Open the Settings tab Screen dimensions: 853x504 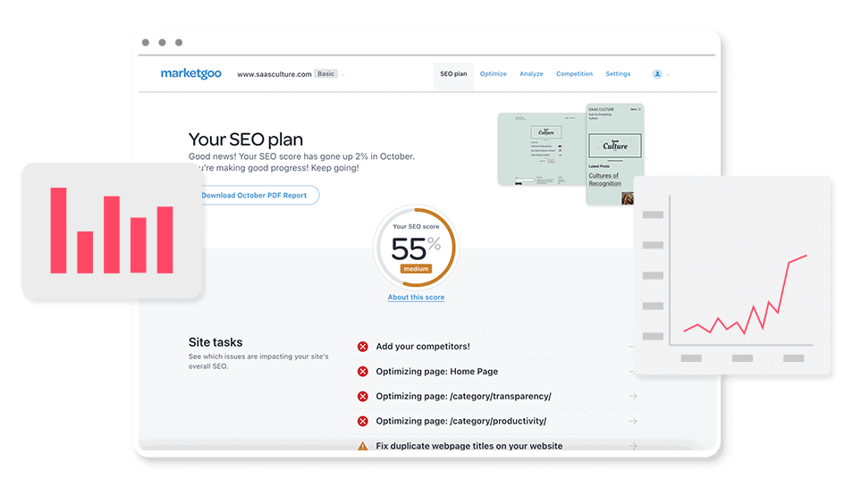point(618,74)
